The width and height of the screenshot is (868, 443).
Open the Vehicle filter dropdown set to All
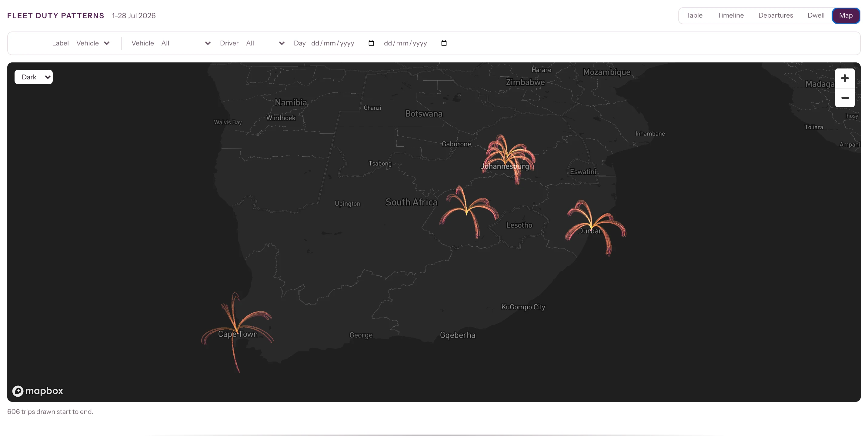(x=186, y=43)
